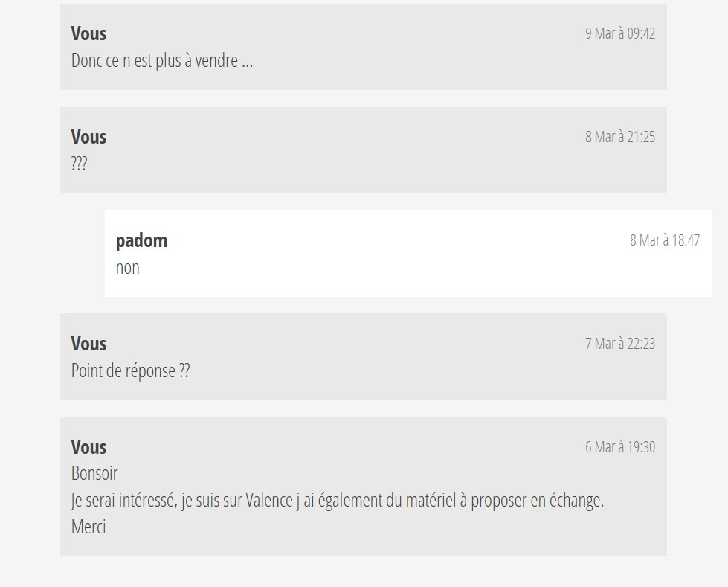Screen dimensions: 728x587
Task: Click the 'Donc ce n est plus à vendre' message
Action: point(162,60)
